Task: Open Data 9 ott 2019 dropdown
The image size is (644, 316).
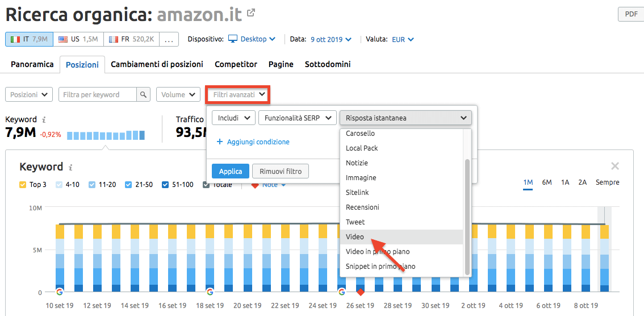Action: [x=331, y=39]
